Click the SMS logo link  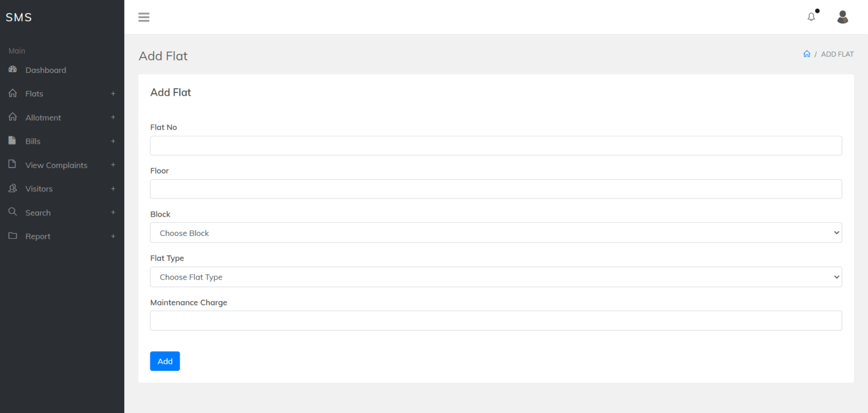pyautogui.click(x=19, y=18)
